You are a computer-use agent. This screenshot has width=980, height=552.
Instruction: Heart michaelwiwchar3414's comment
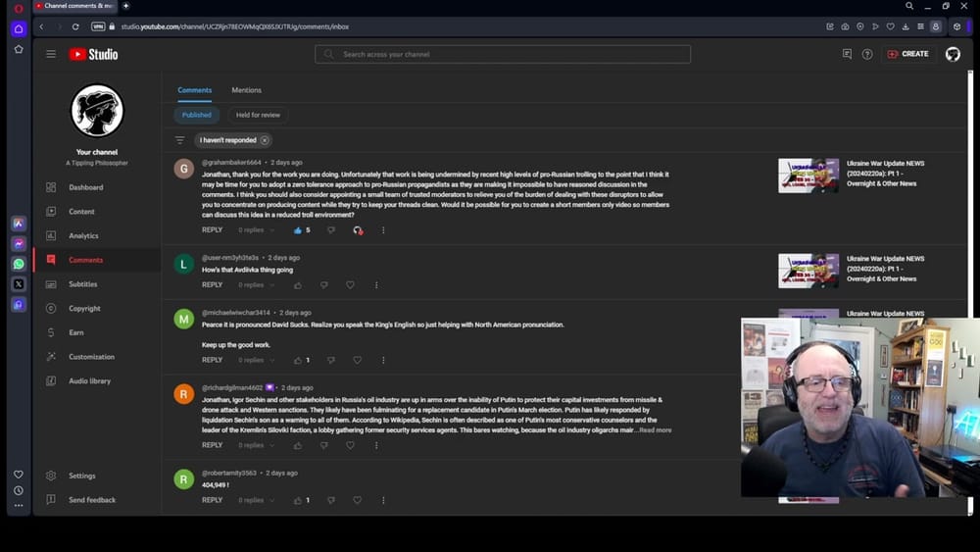(x=358, y=360)
